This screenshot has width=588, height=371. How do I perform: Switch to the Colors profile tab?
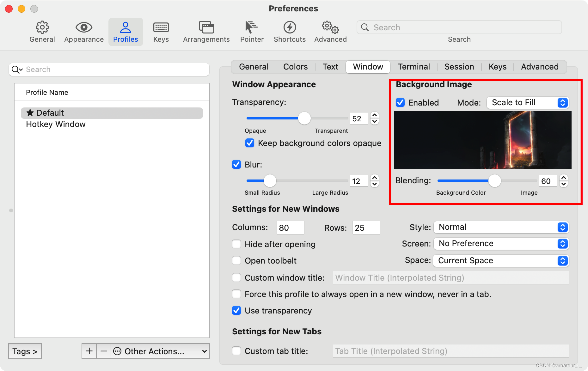point(295,67)
